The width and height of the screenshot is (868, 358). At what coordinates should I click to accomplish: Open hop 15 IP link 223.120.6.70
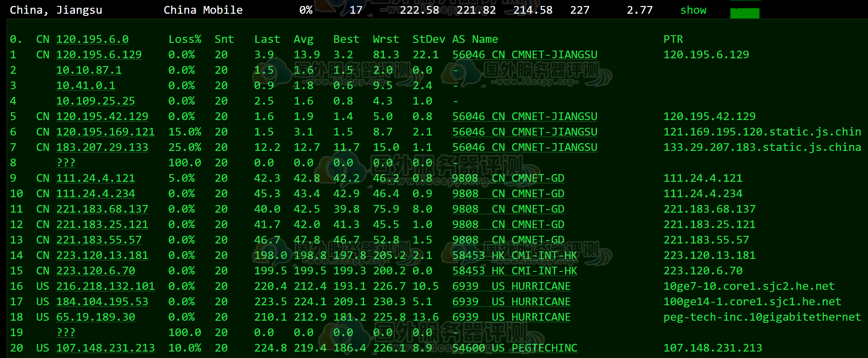coord(96,271)
